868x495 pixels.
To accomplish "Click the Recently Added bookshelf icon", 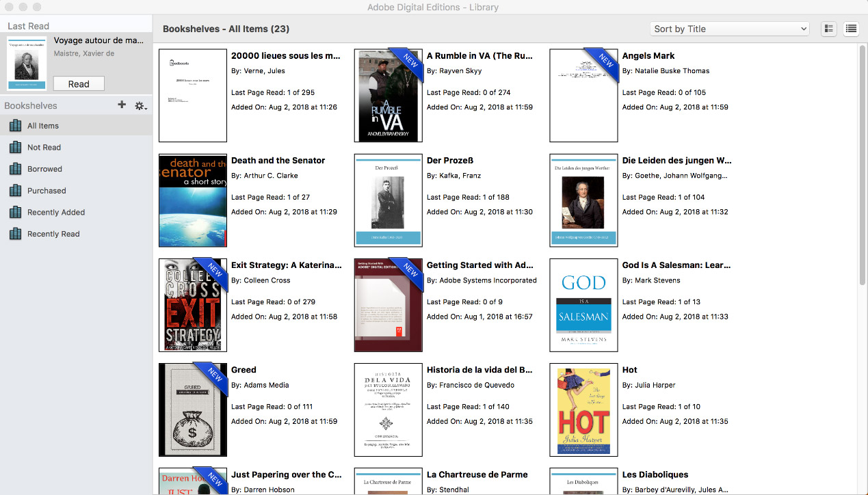I will coord(15,213).
